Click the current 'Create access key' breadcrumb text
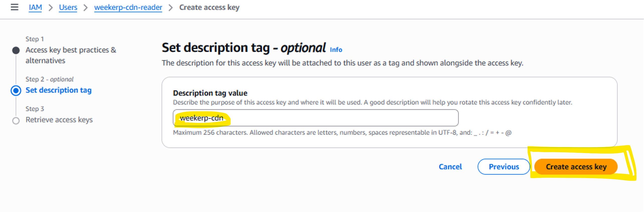The width and height of the screenshot is (644, 212). point(209,8)
